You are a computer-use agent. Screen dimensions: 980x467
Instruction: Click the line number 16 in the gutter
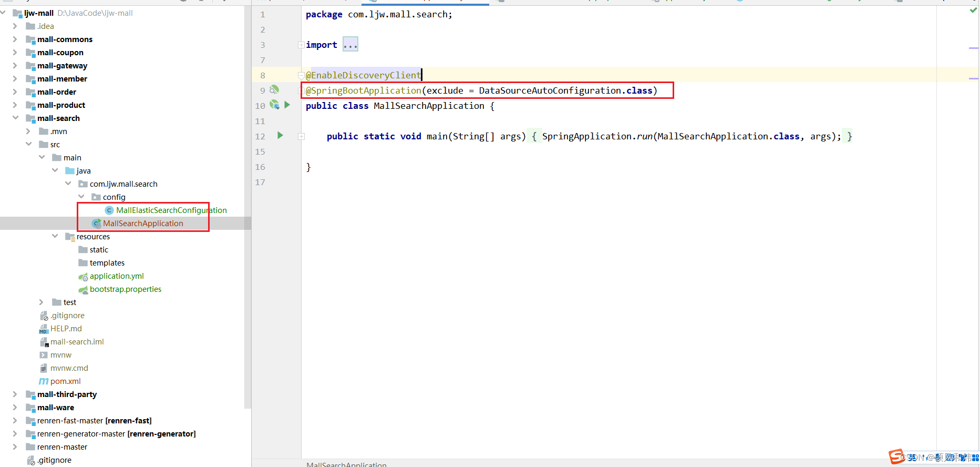pos(260,167)
